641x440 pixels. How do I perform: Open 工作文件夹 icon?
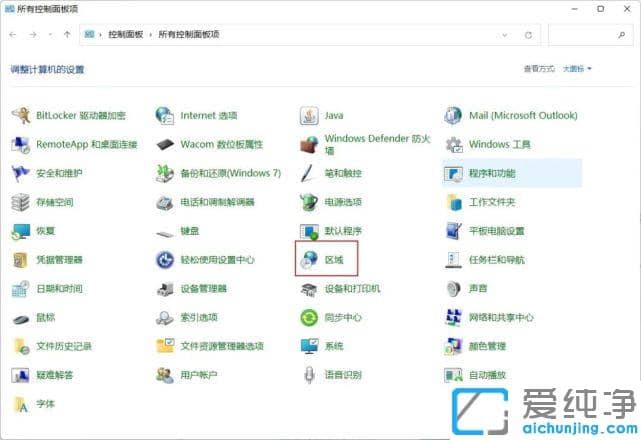(455, 202)
